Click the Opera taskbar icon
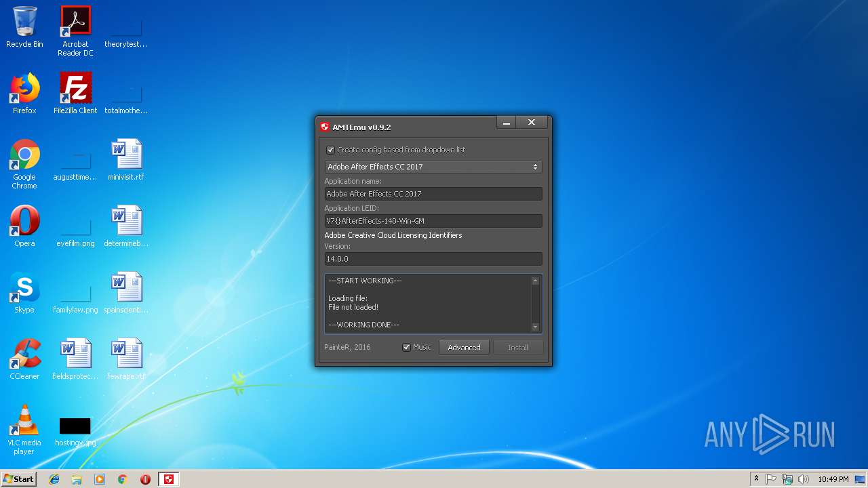868x488 pixels. (x=145, y=479)
